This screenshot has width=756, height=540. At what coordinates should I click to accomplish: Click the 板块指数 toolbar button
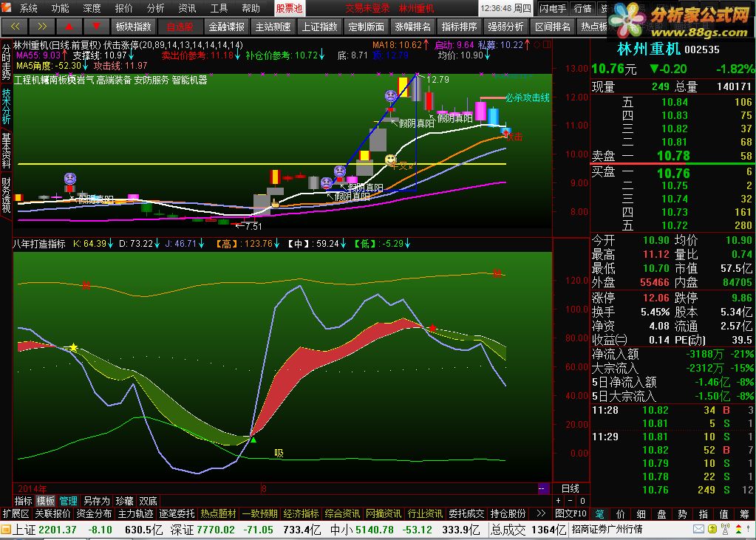click(x=134, y=27)
